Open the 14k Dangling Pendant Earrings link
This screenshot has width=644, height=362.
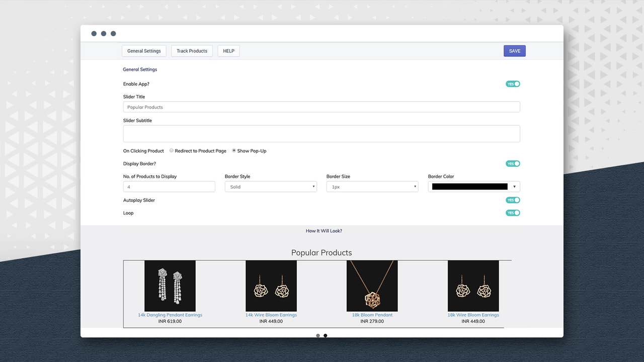pos(170,315)
